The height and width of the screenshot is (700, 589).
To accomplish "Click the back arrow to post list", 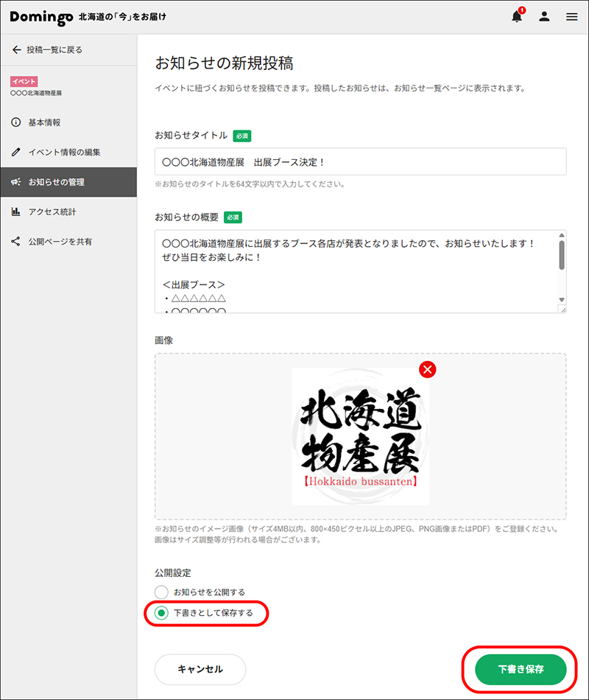I will tap(16, 49).
